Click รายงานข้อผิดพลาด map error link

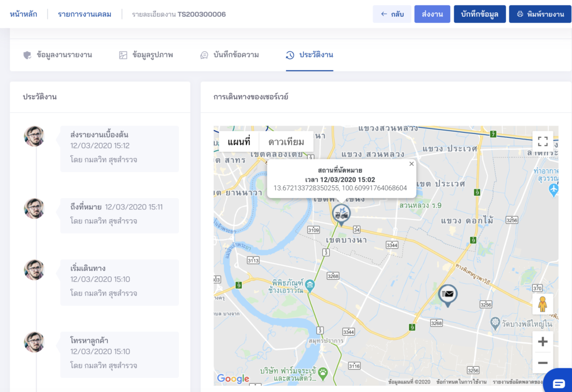pos(518,382)
